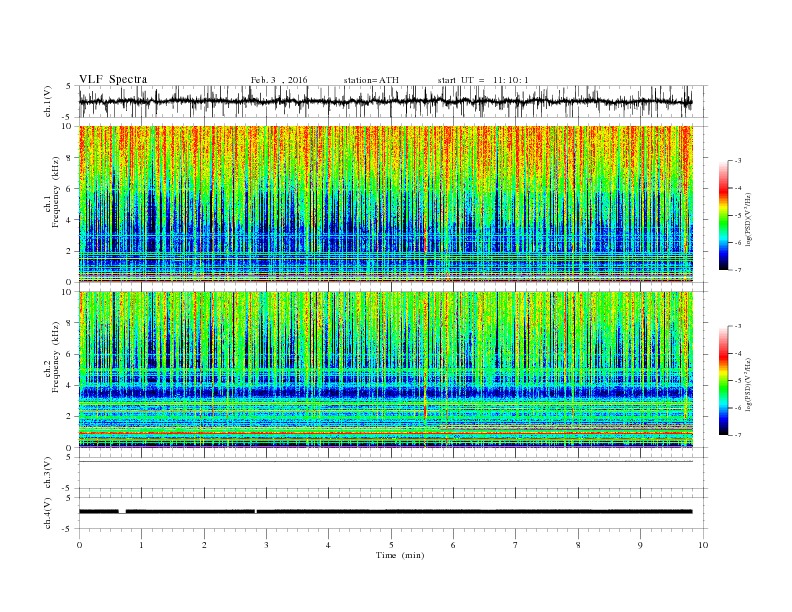This screenshot has width=792, height=612.
Task: Click the "VLF Spectra" plot title
Action: tap(113, 79)
